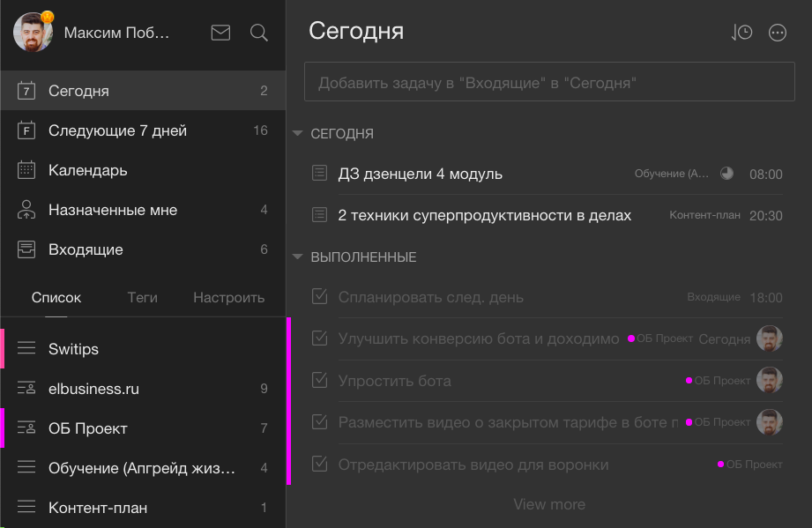This screenshot has width=812, height=528.
Task: Open list settings via 'Настроить'
Action: pyautogui.click(x=228, y=297)
